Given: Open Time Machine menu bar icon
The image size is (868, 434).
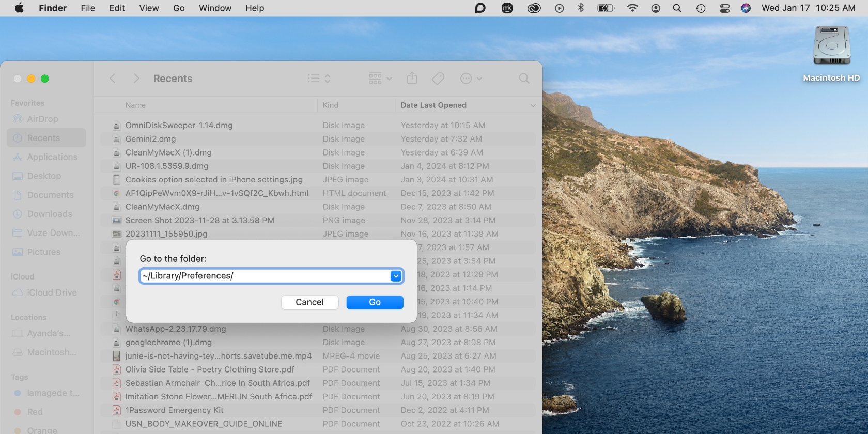Looking at the screenshot, I should [x=701, y=8].
